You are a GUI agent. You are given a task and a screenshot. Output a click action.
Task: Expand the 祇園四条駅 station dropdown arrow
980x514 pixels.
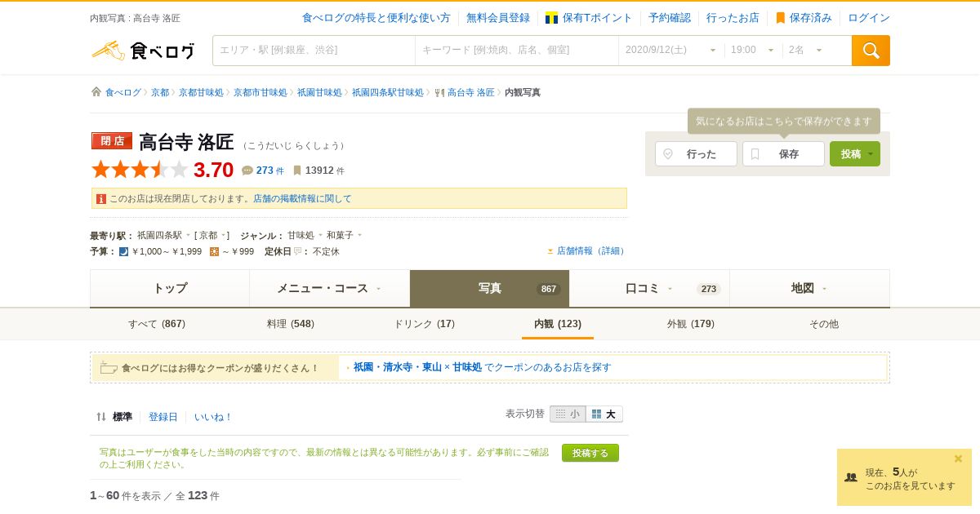pos(188,235)
